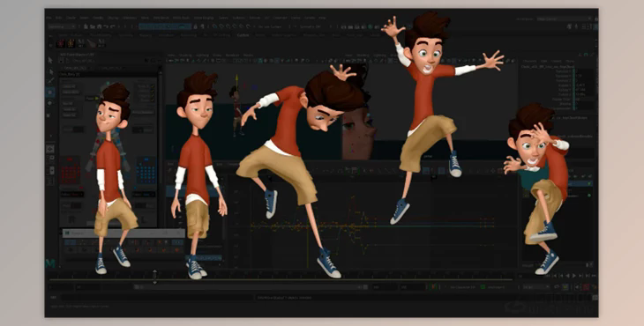This screenshot has width=644, height=326.
Task: Click the second orange shelf icon
Action: point(71,43)
